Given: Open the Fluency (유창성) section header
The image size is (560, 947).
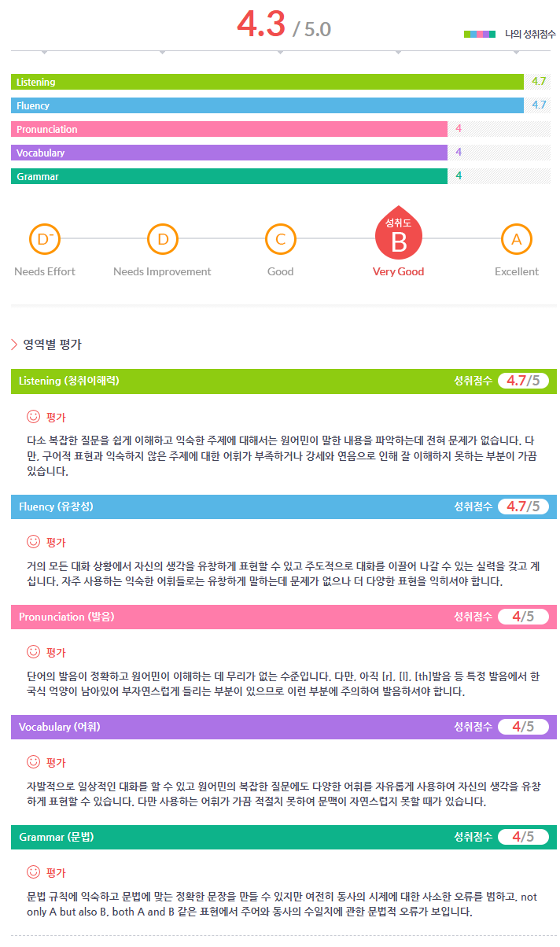Looking at the screenshot, I should pyautogui.click(x=56, y=507).
